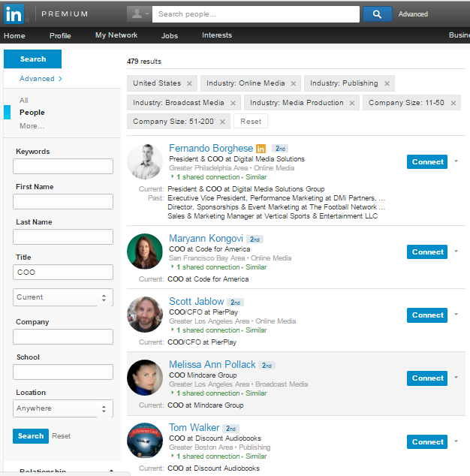Remove Industry: Publishing filter
The image size is (470, 476).
(387, 83)
